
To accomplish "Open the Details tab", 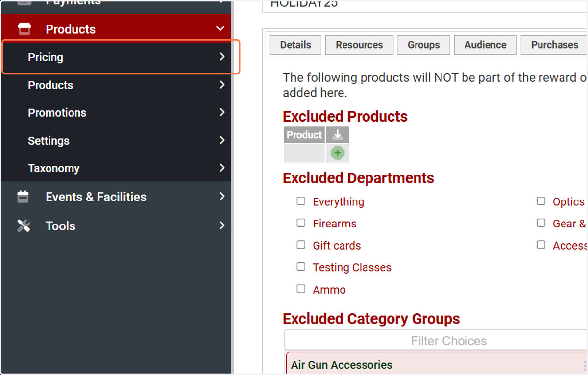I will pyautogui.click(x=295, y=45).
